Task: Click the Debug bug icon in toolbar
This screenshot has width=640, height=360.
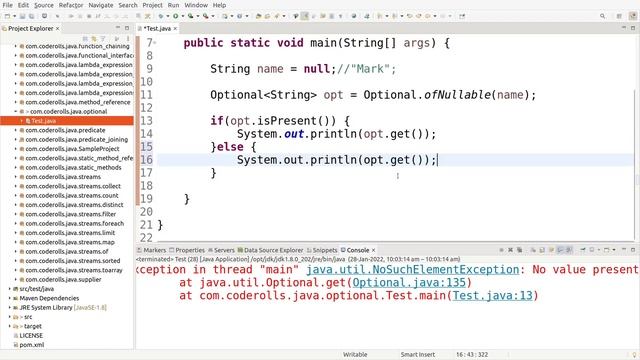Action: (x=161, y=16)
